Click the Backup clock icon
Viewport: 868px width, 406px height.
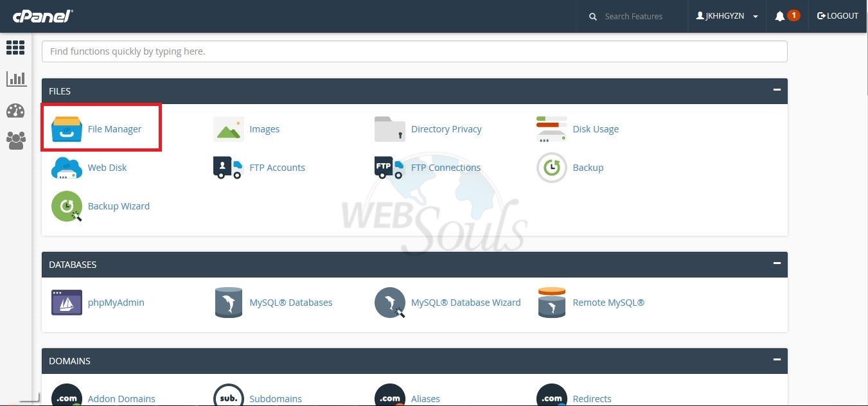click(552, 168)
